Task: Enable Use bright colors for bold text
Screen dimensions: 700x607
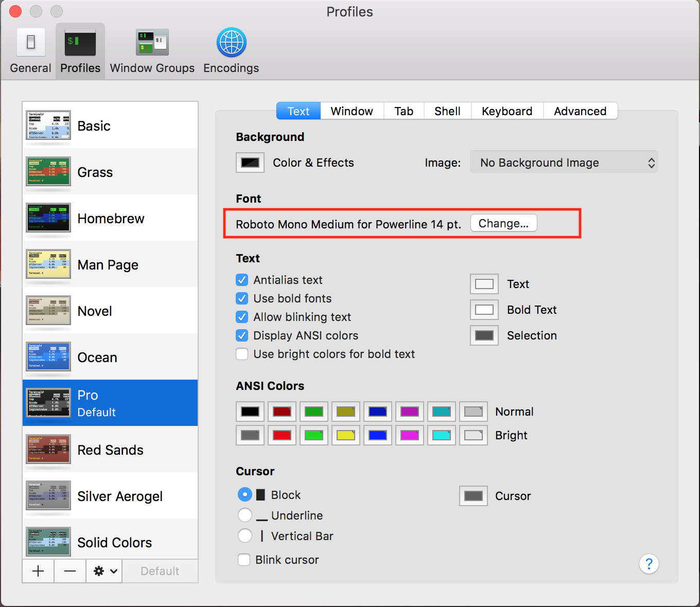Action: point(242,354)
